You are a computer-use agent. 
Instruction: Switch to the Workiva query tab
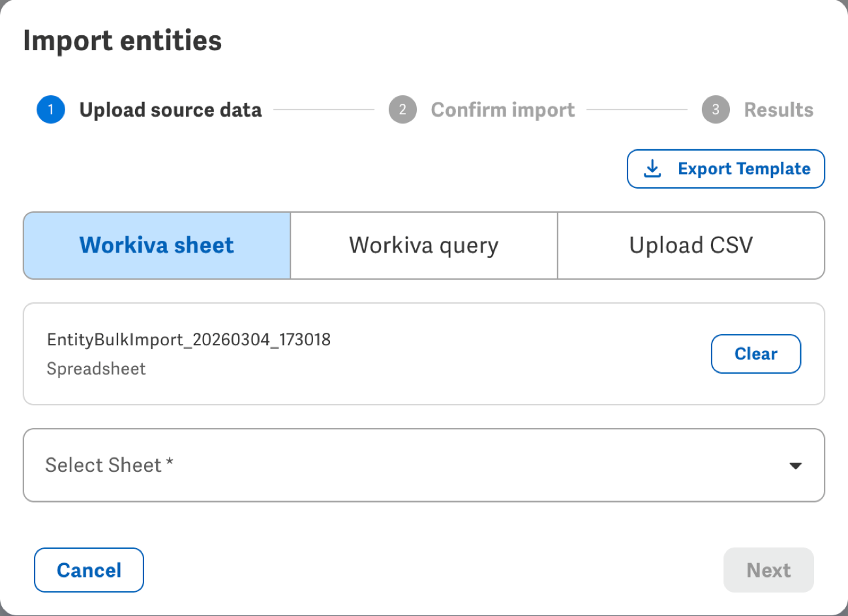pyautogui.click(x=424, y=245)
